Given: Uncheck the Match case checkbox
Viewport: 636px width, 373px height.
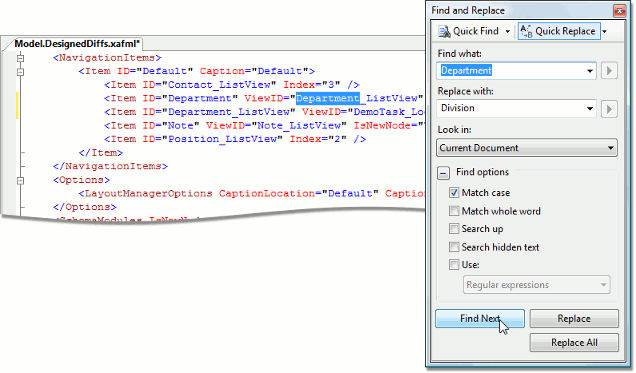Looking at the screenshot, I should 454,193.
